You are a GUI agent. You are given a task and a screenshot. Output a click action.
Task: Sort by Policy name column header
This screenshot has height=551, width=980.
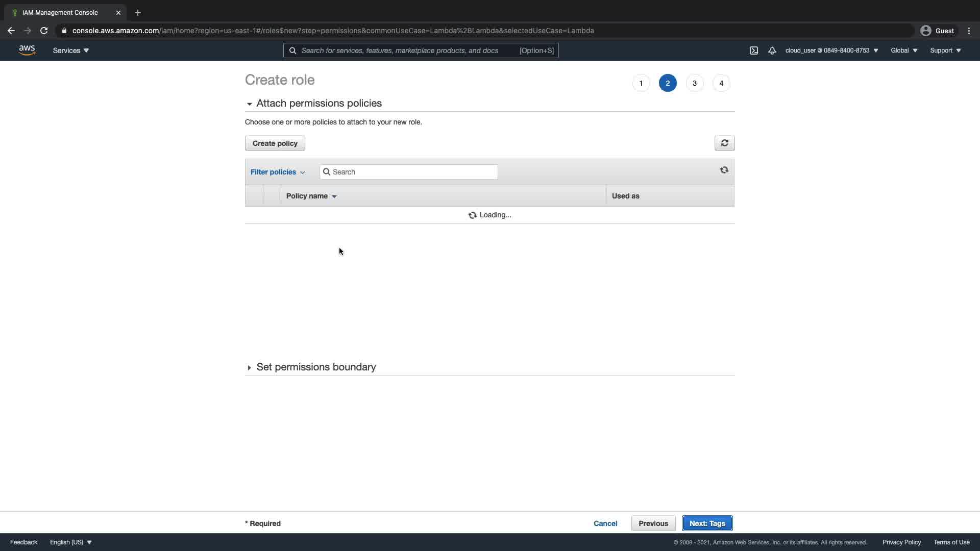pos(311,196)
